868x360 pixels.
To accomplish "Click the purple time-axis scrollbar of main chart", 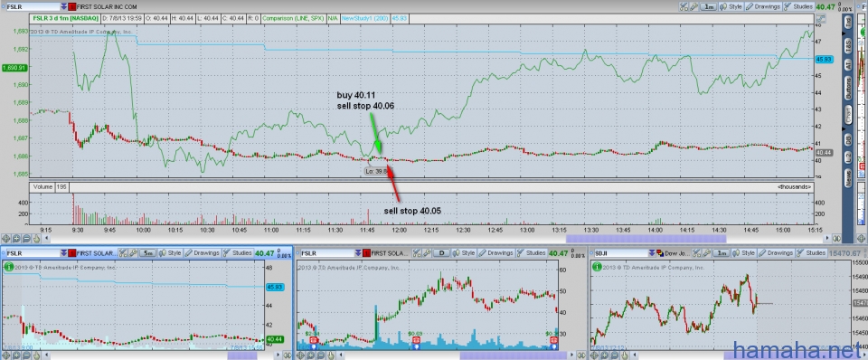I will [x=646, y=239].
